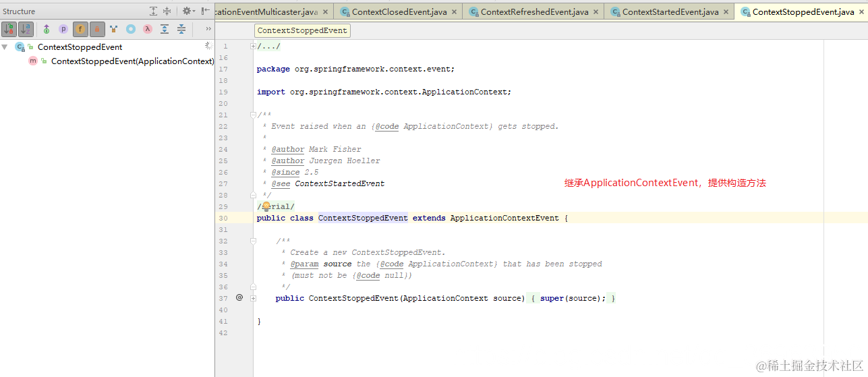Image resolution: width=868 pixels, height=377 pixels.
Task: Collapse class Javadoc fold on line 21
Action: [253, 115]
